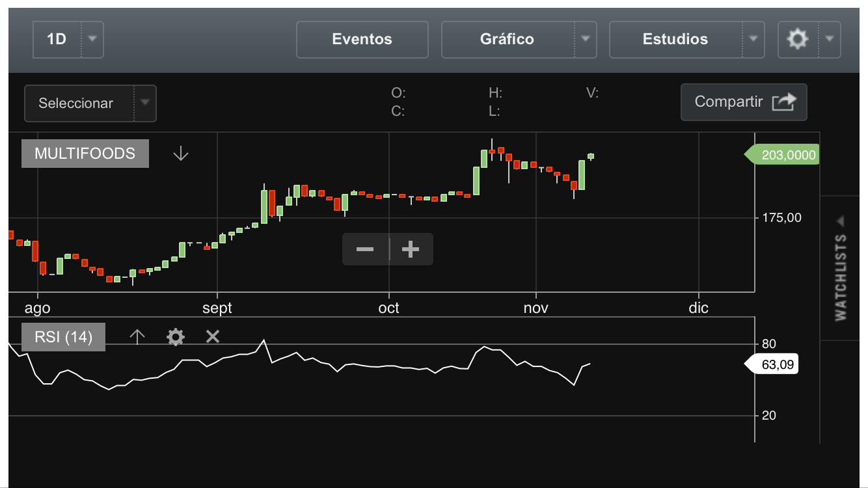Click the RSI (14) study label

click(63, 337)
